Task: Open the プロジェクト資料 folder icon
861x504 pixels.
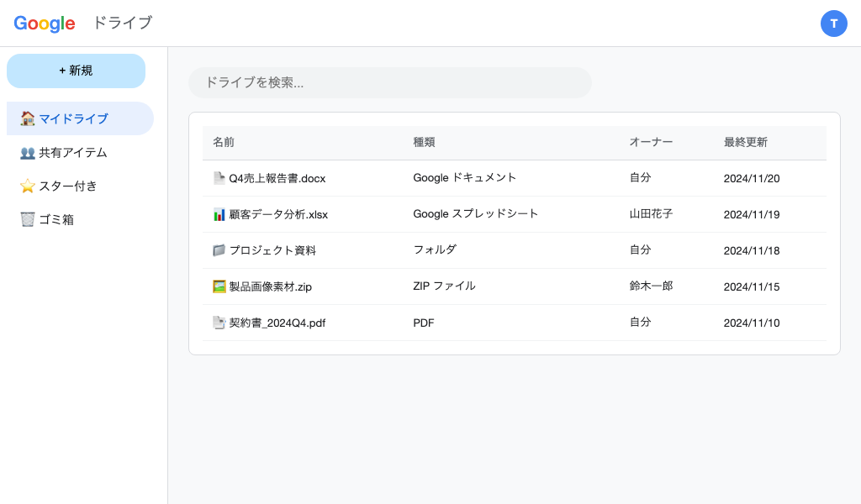Action: [x=217, y=250]
